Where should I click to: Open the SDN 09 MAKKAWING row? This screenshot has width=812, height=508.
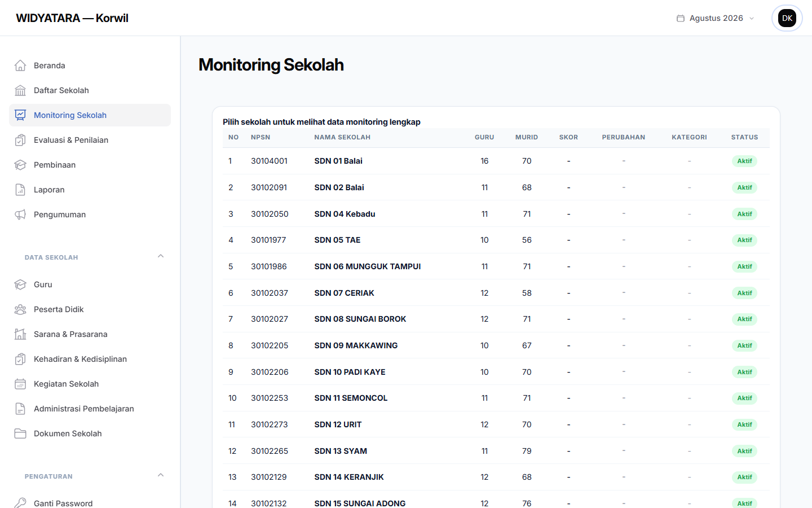[x=496, y=345]
